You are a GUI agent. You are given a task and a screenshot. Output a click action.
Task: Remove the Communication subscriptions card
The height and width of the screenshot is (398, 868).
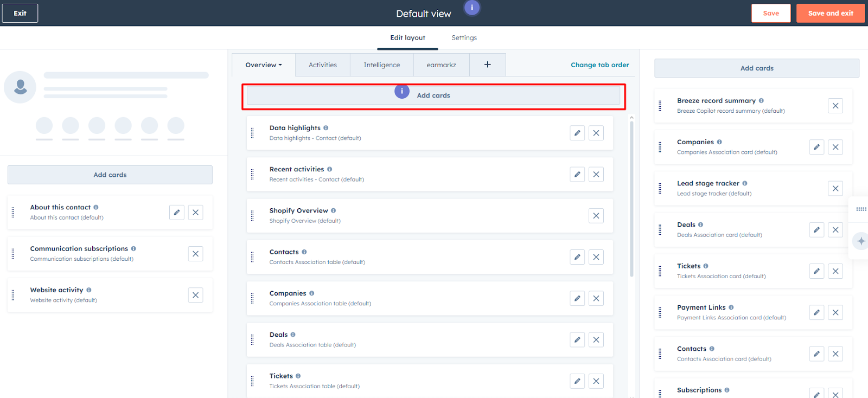[x=195, y=254]
